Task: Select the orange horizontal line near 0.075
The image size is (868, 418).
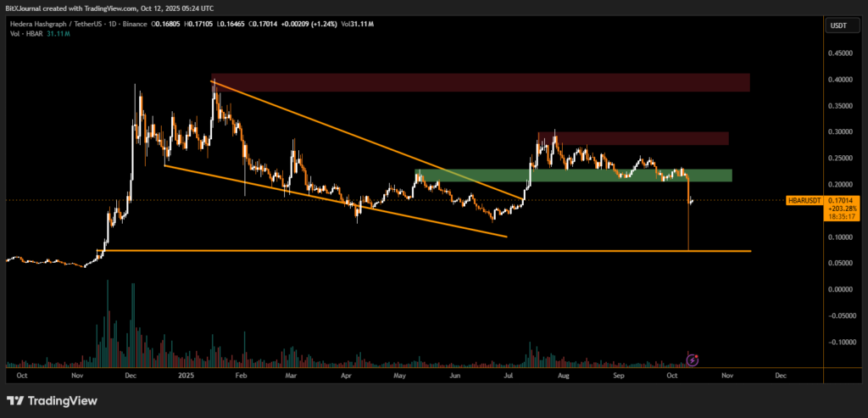Action: [x=424, y=251]
